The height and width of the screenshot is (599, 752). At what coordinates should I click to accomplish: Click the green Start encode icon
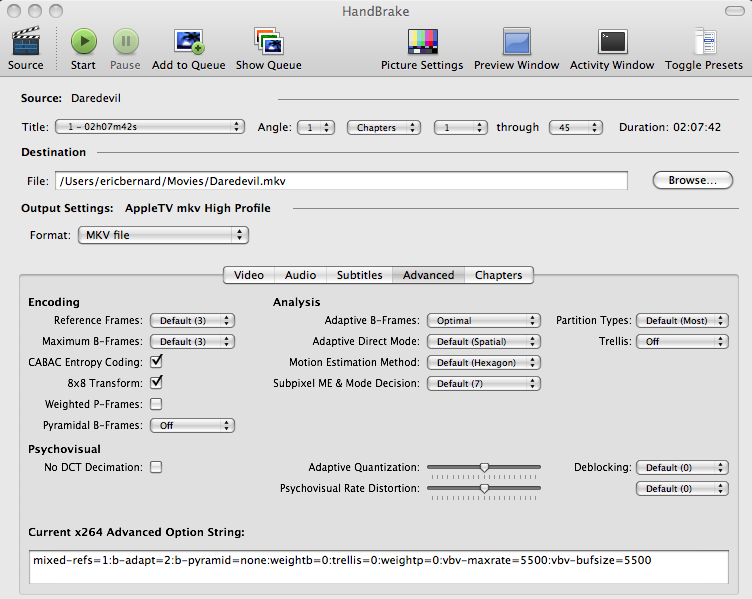pos(84,41)
